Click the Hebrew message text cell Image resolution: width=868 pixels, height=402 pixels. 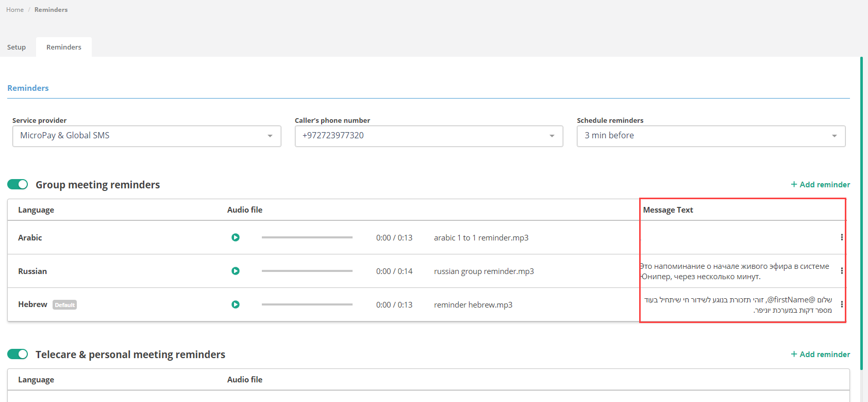pos(738,304)
